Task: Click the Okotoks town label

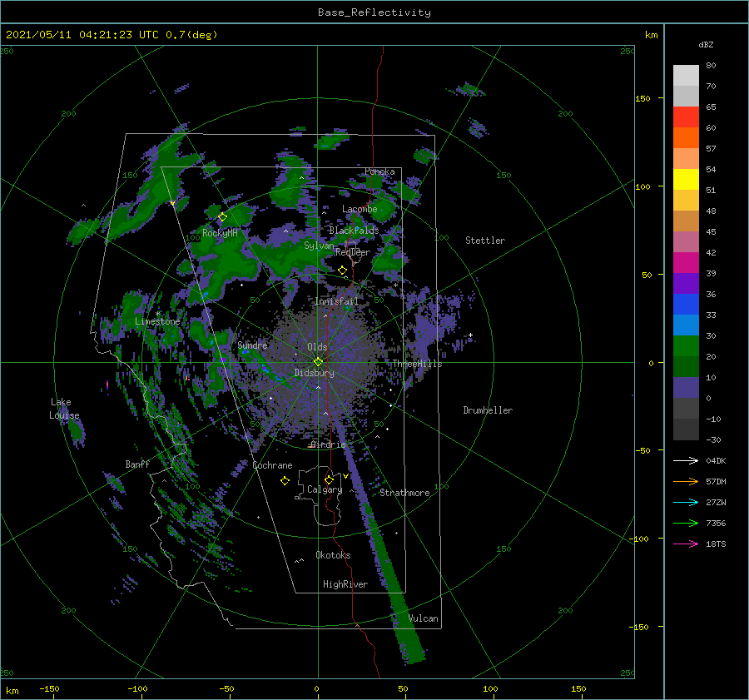Action: pyautogui.click(x=333, y=555)
